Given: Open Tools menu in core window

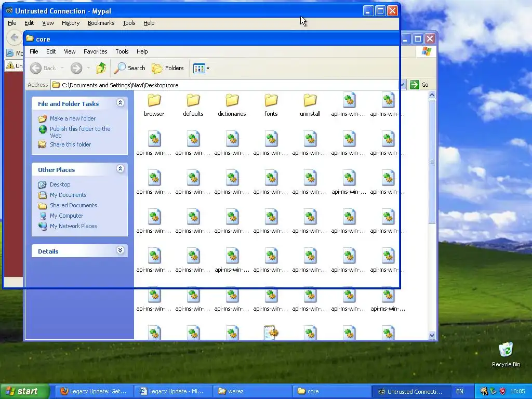Looking at the screenshot, I should [x=122, y=51].
